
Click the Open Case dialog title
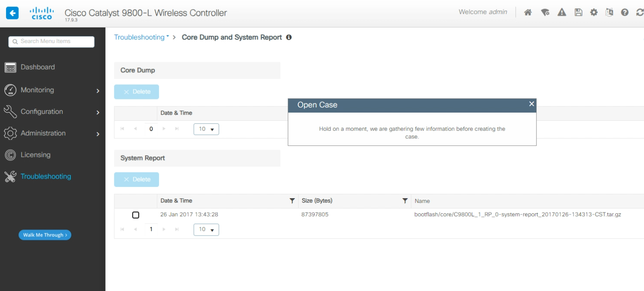point(317,105)
